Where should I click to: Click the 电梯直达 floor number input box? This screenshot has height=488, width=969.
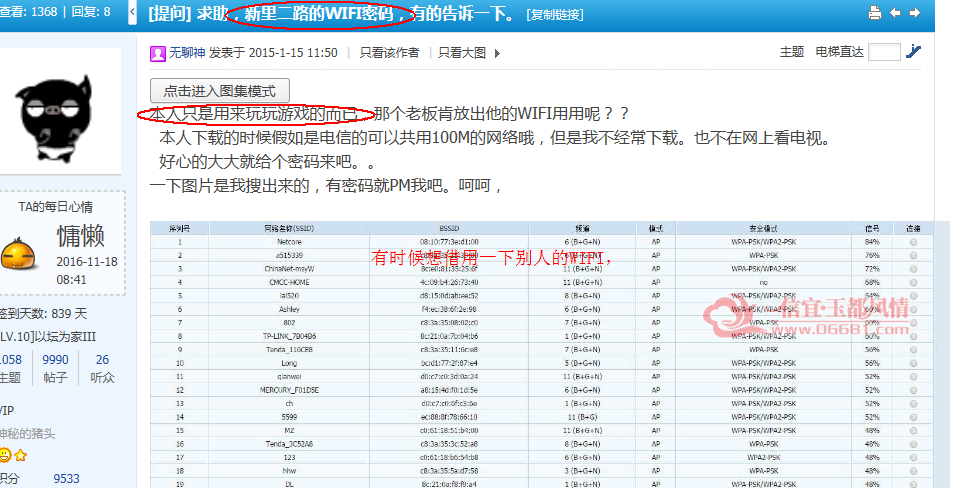884,52
